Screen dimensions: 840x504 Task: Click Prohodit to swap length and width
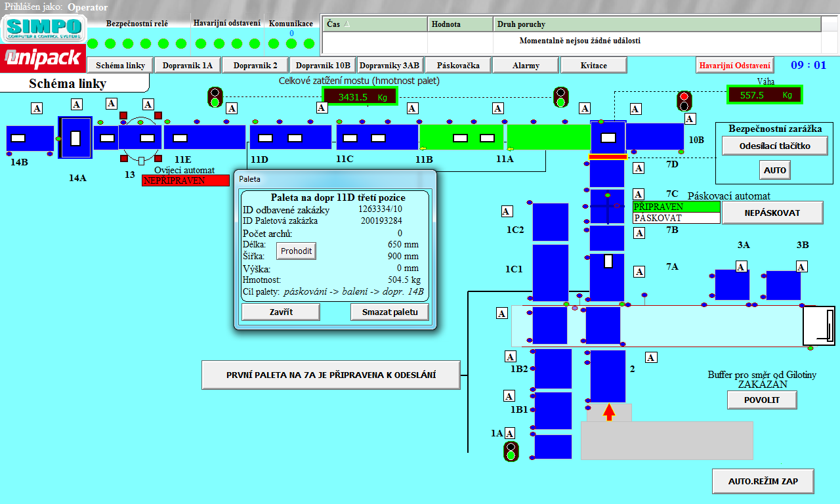point(296,251)
